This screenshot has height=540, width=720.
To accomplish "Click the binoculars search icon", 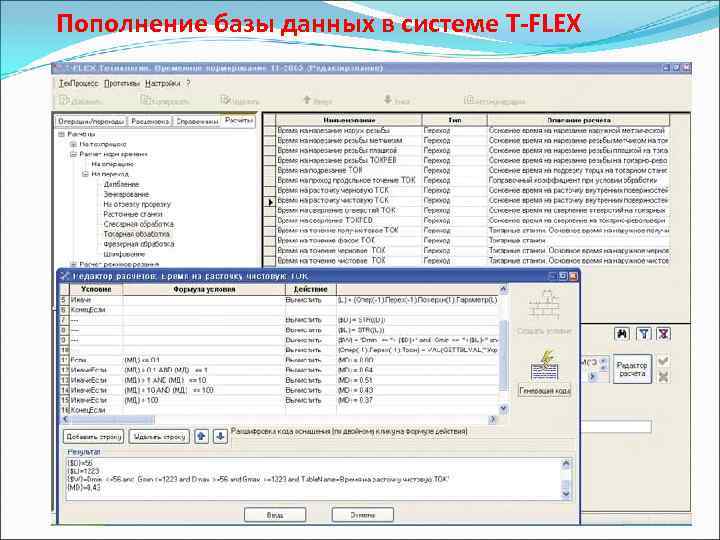I will [622, 334].
